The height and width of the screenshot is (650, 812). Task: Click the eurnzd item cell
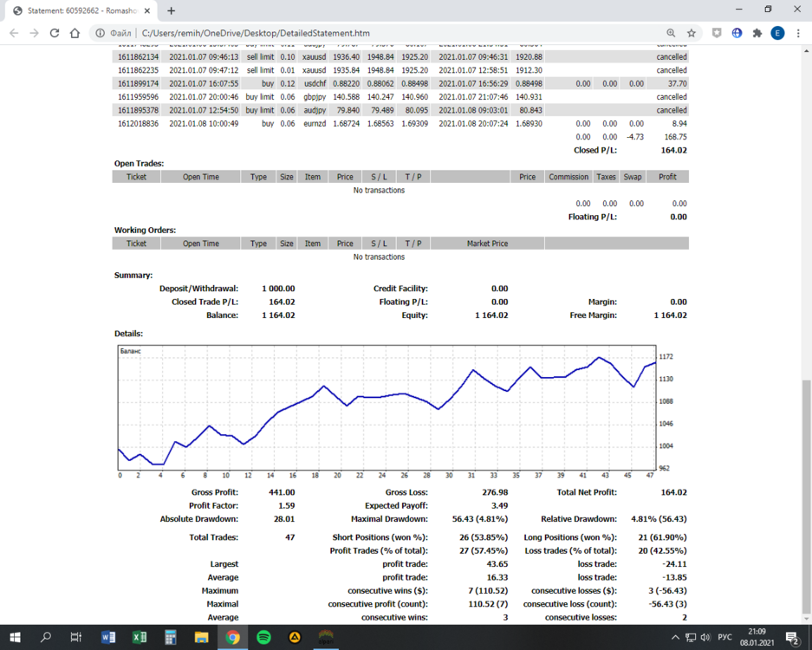315,124
